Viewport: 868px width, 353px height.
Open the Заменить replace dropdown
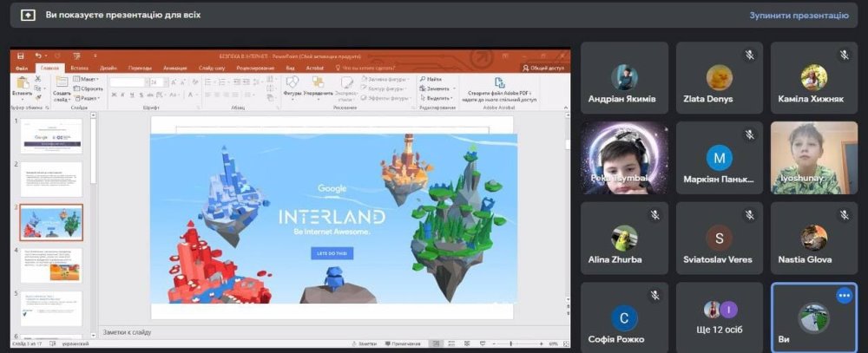tap(437, 88)
